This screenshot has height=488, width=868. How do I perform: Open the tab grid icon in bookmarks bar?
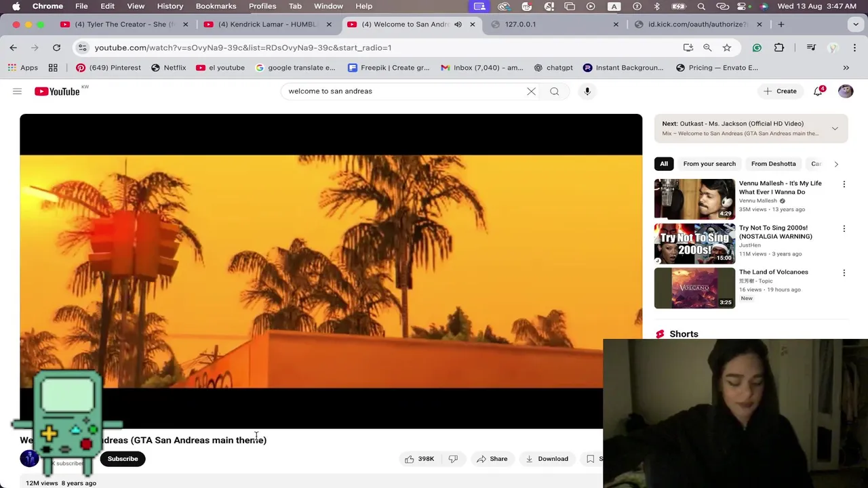(x=53, y=68)
